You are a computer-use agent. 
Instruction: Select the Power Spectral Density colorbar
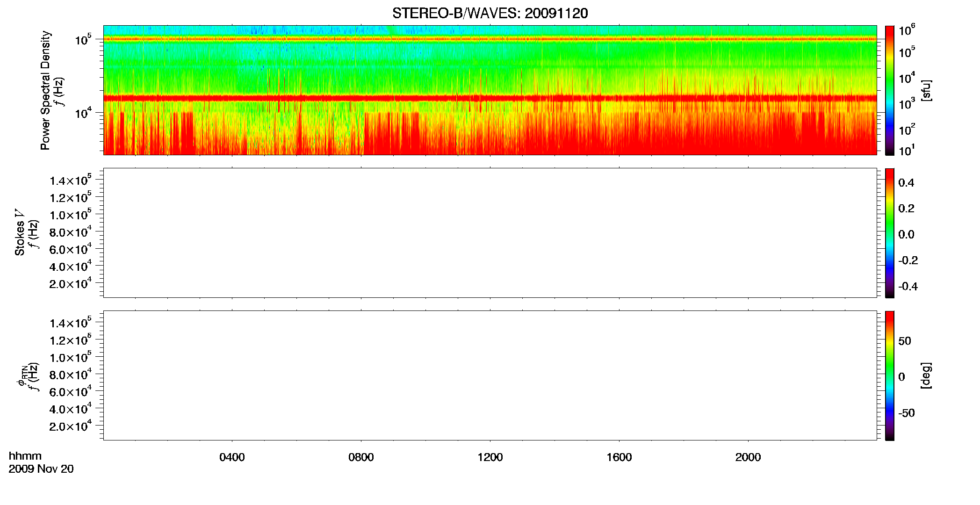tap(890, 90)
